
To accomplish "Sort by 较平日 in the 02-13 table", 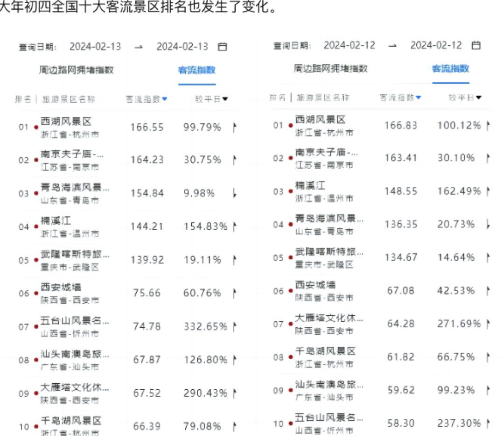I will [211, 99].
